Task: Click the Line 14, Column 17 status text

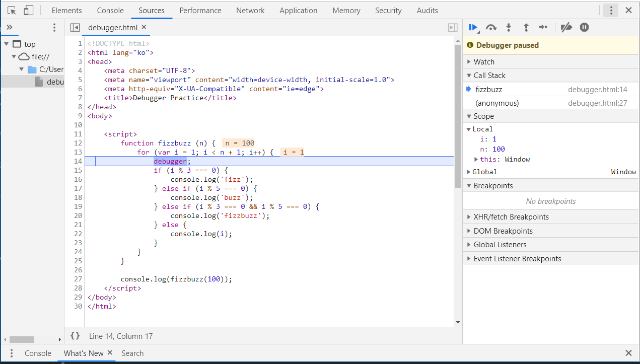Action: [121, 336]
